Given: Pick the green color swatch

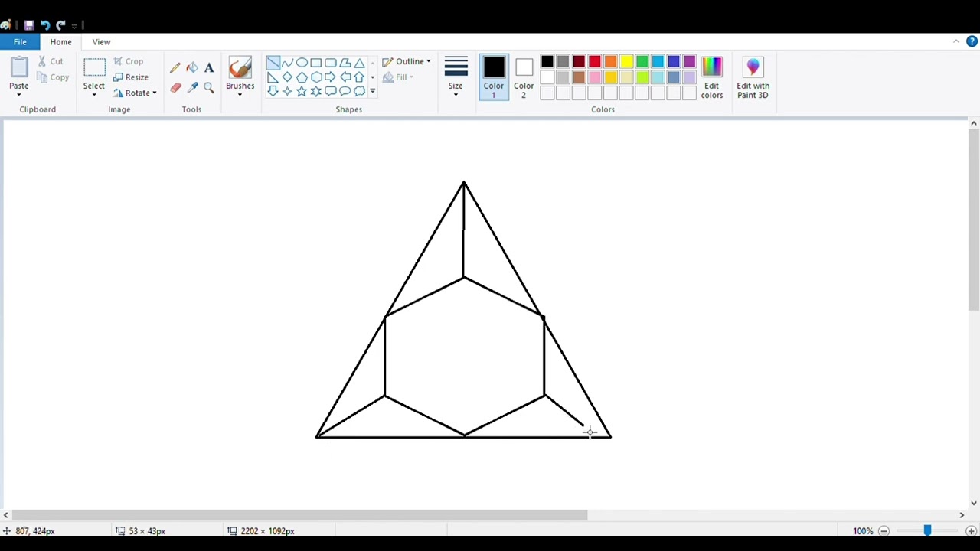Looking at the screenshot, I should coord(642,62).
